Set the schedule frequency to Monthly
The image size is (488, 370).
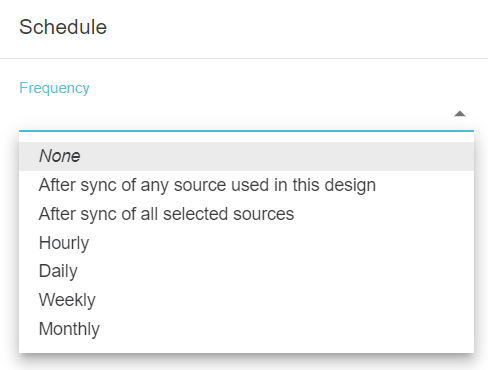click(246, 329)
